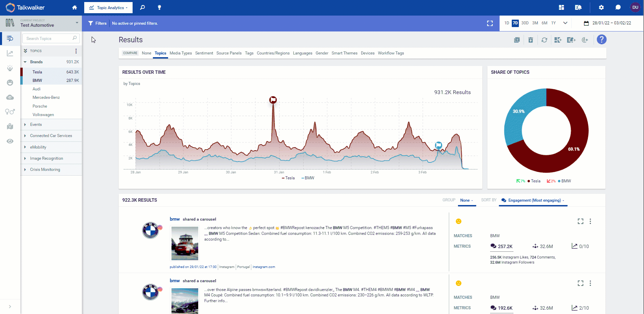Open the DU user avatar menu
644x314 pixels.
point(635,7)
